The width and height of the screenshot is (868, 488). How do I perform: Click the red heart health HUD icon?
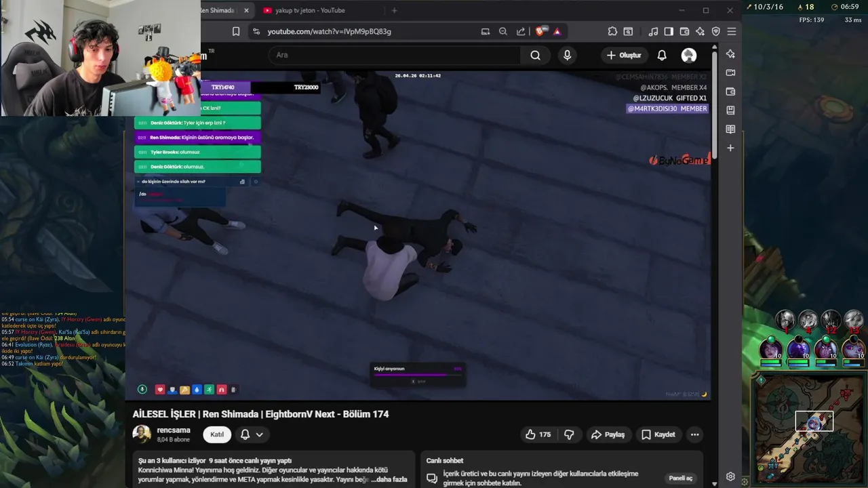pyautogui.click(x=160, y=389)
